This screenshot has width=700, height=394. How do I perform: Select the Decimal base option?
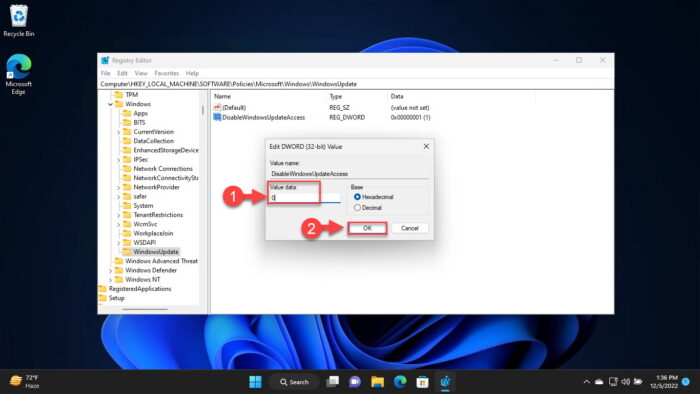click(x=368, y=207)
